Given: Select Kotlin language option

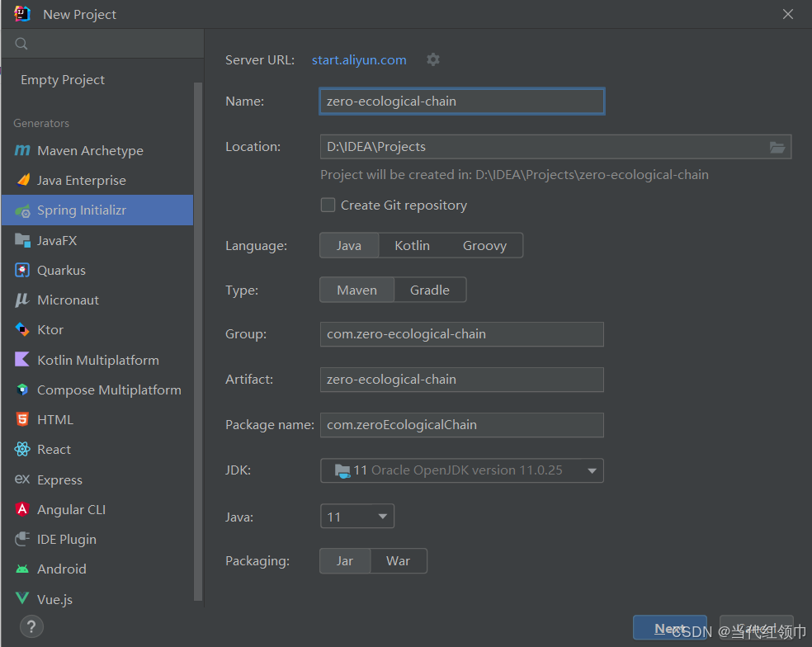Looking at the screenshot, I should pyautogui.click(x=413, y=246).
